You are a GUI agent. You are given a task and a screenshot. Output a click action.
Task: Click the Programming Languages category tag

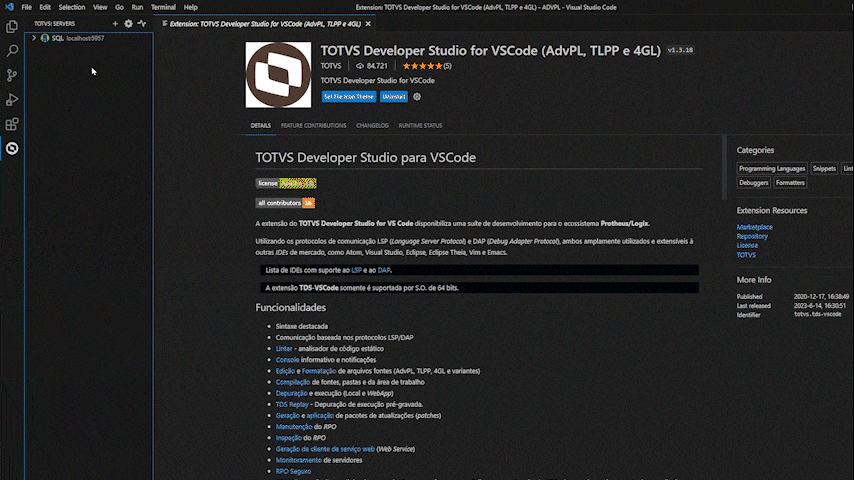(772, 168)
